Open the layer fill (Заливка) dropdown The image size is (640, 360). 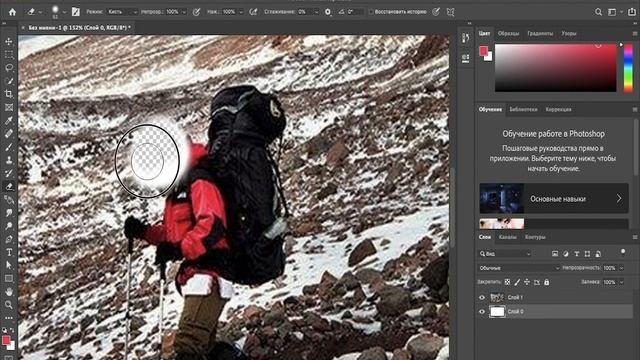tap(621, 282)
